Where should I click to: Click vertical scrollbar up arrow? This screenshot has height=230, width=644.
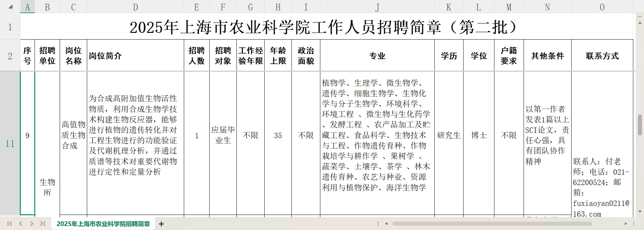[x=640, y=23]
